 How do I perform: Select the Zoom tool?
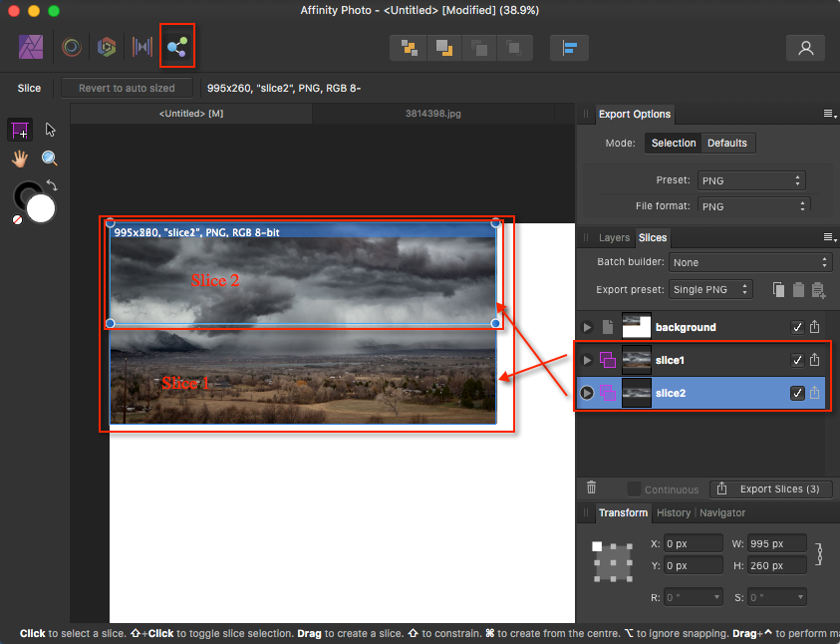(49, 158)
